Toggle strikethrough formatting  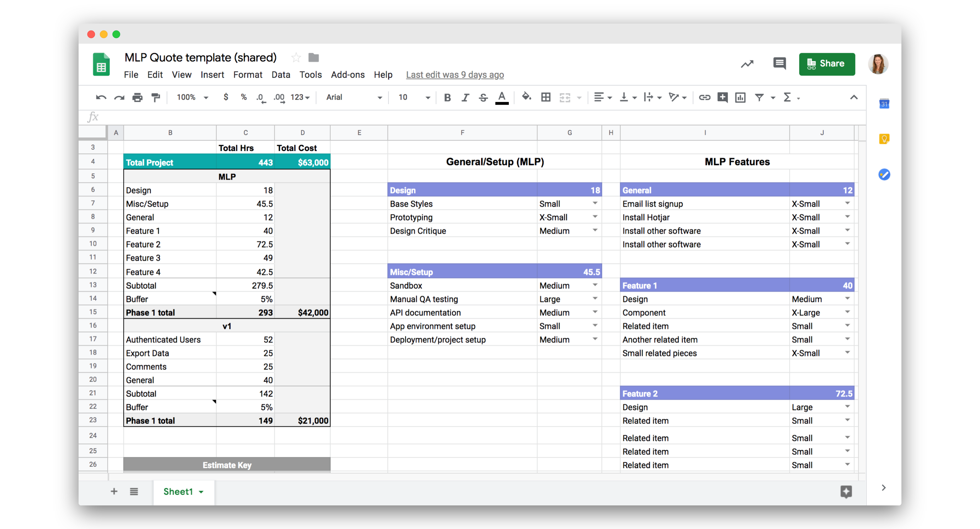[483, 97]
